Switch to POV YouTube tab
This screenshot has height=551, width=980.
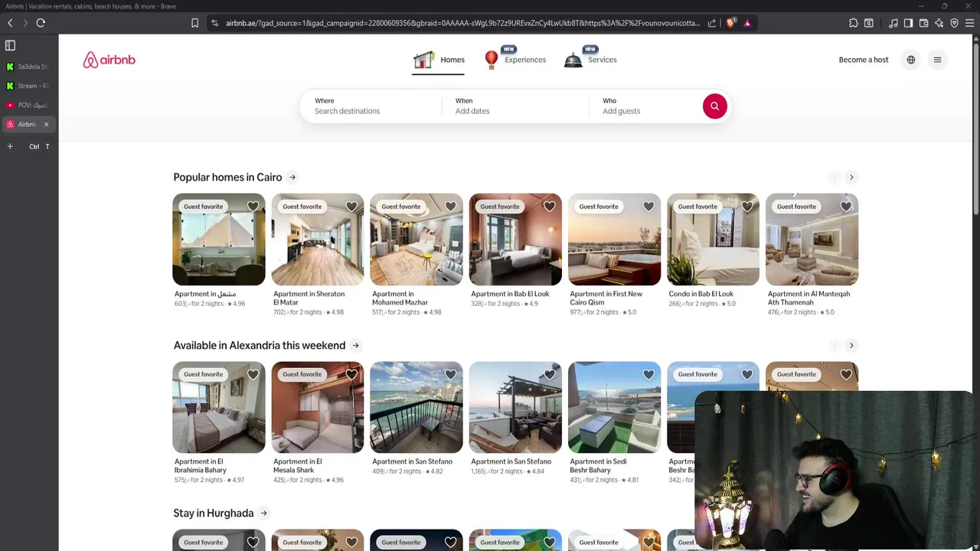point(28,105)
